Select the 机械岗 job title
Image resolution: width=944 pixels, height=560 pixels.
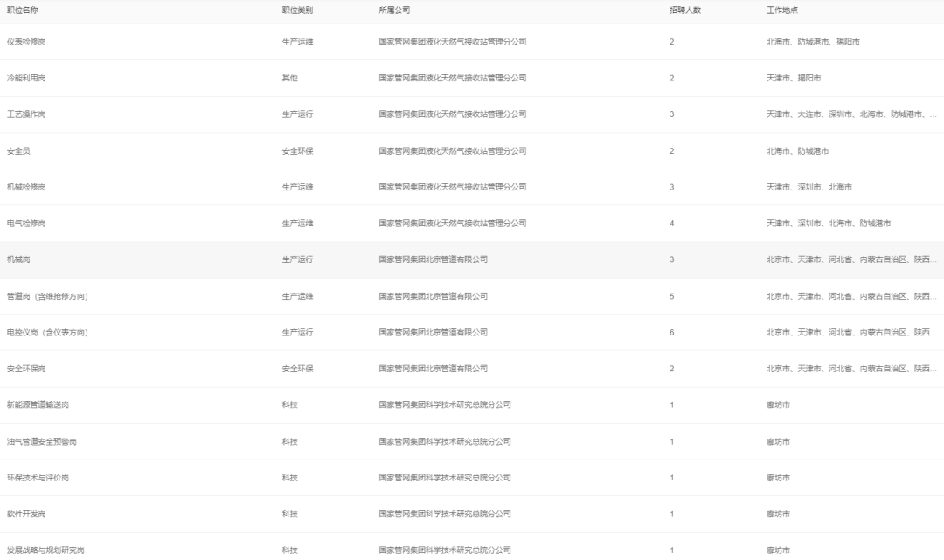point(18,259)
